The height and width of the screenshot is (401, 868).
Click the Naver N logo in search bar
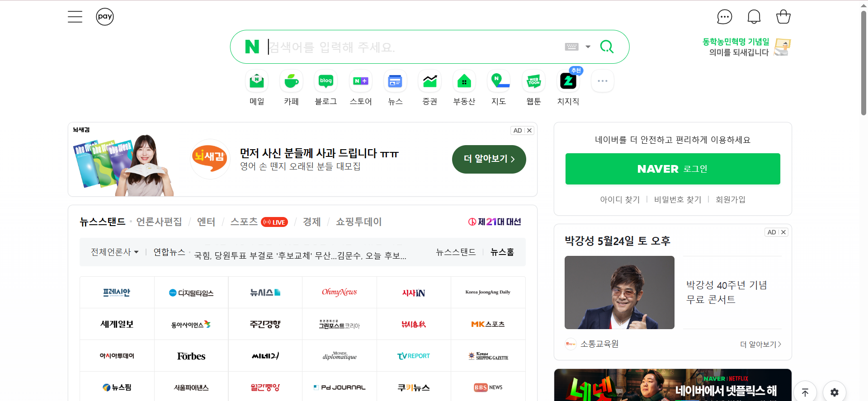point(252,47)
